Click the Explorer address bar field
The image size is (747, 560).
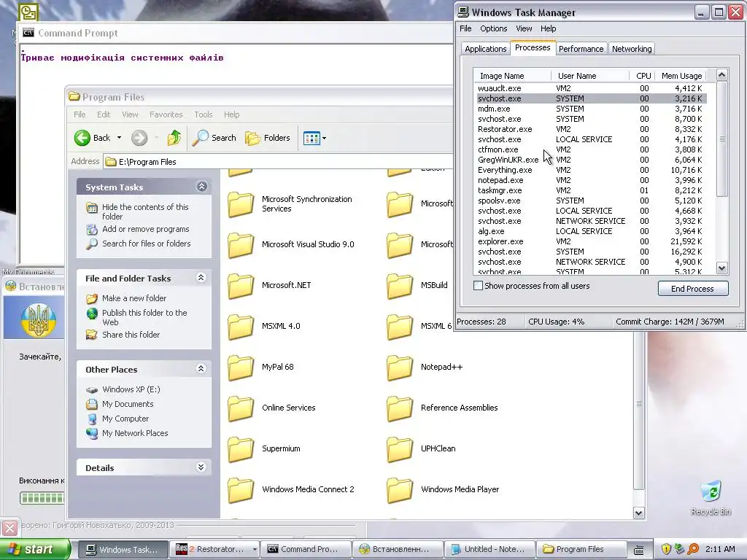pos(279,162)
